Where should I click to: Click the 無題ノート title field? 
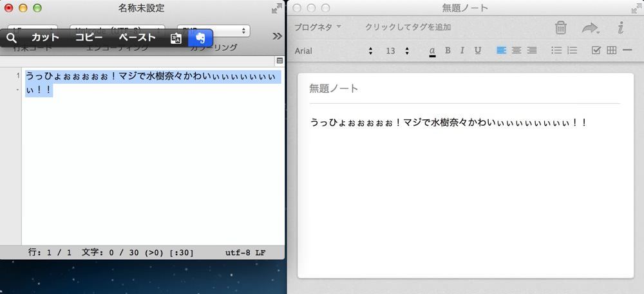(x=464, y=88)
